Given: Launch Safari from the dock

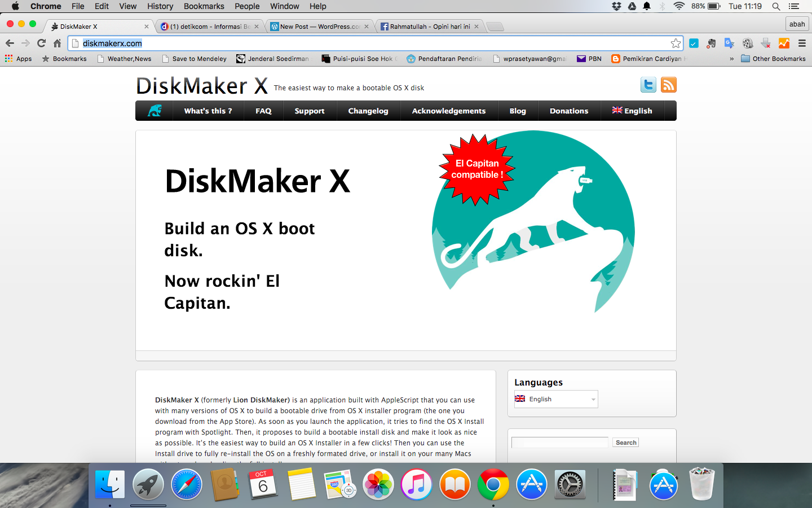Looking at the screenshot, I should pyautogui.click(x=187, y=484).
